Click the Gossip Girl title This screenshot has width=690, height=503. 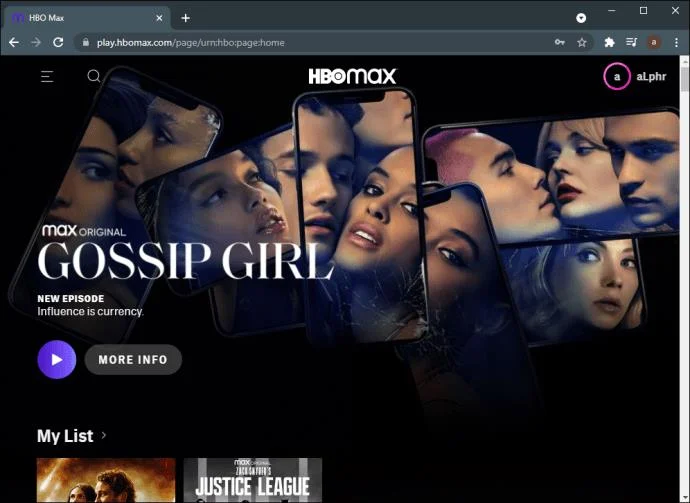tap(186, 261)
